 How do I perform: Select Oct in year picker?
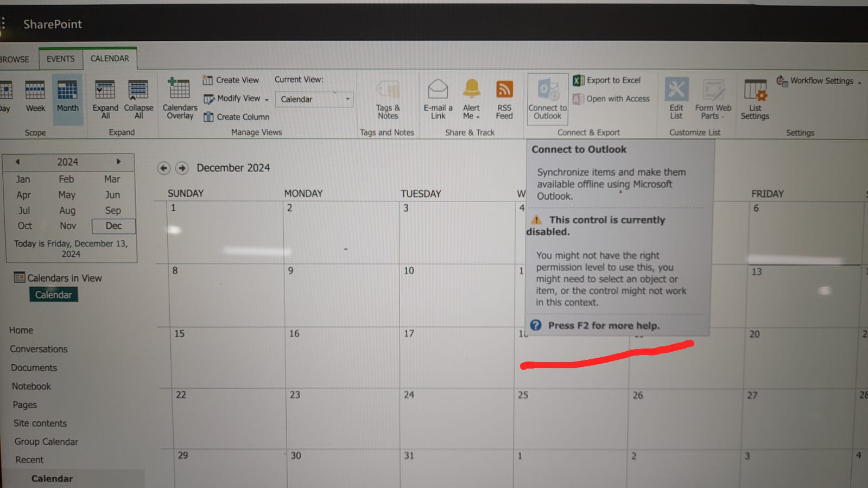pos(24,226)
